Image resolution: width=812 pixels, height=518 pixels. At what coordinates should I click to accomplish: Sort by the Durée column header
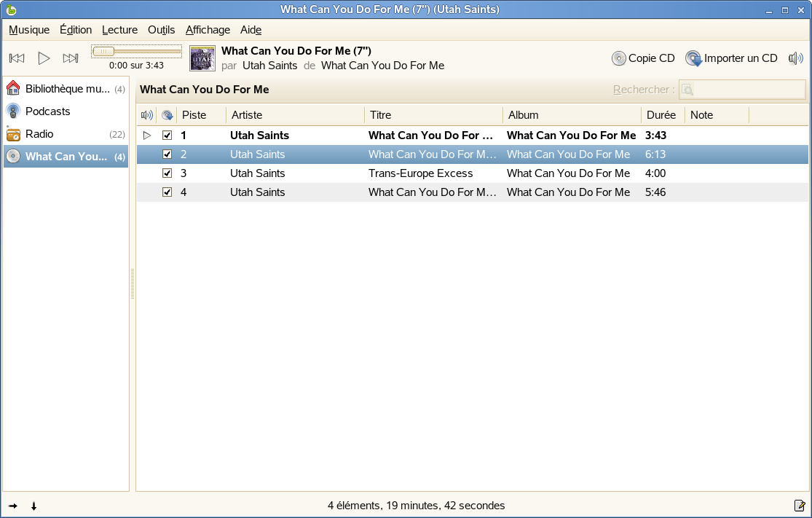point(663,115)
